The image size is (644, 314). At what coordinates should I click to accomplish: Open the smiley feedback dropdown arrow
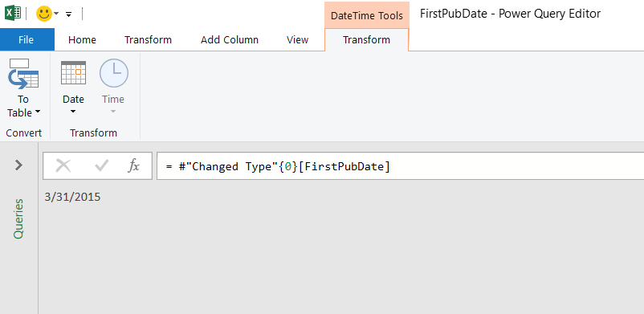click(x=56, y=14)
